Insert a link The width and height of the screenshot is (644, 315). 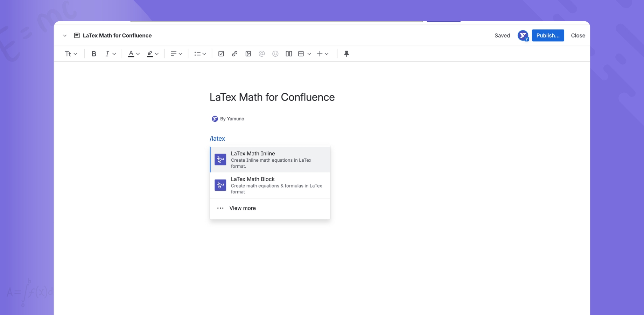pos(235,54)
